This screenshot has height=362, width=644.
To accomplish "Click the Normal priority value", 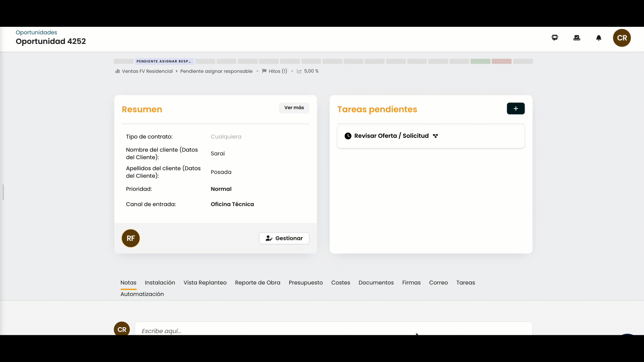I will point(221,189).
